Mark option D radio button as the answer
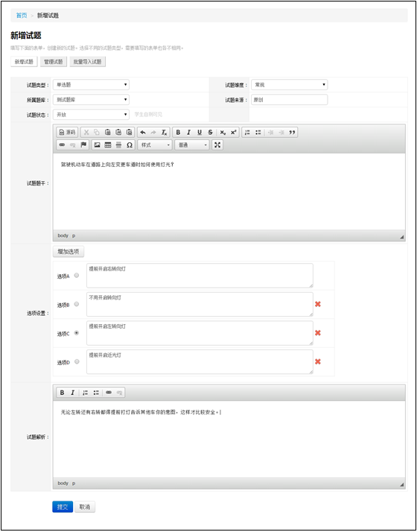 pyautogui.click(x=77, y=361)
